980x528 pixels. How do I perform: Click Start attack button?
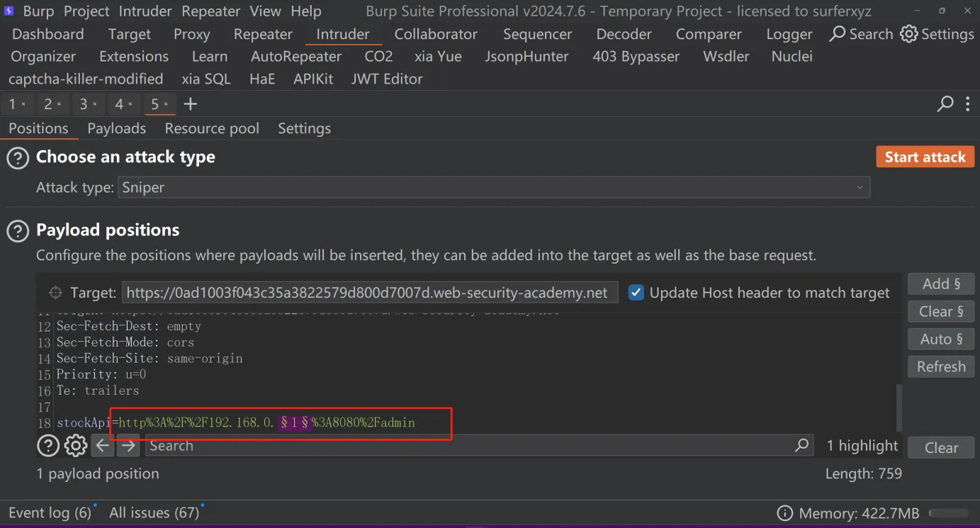tap(925, 157)
